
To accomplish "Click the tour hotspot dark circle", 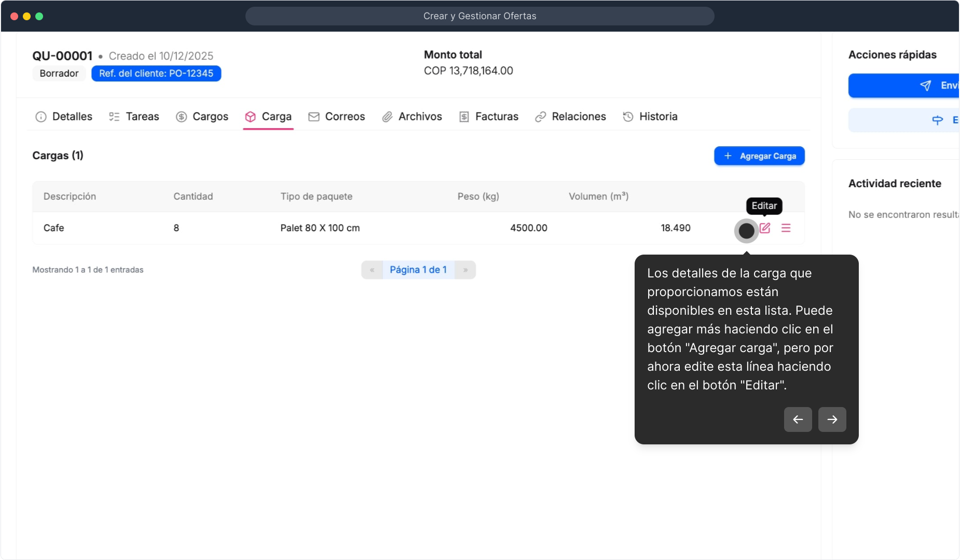I will click(x=746, y=231).
